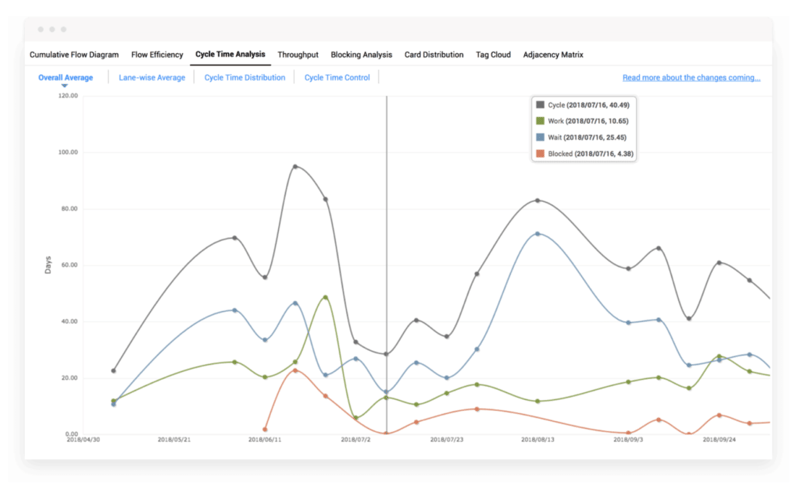Viewport: 800px width, 485px height.
Task: Click the 'Read more about the changes coming' link
Action: point(691,78)
